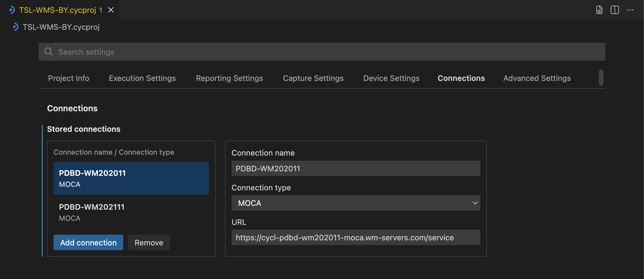Split the editor to the right
This screenshot has height=279, width=644.
615,10
